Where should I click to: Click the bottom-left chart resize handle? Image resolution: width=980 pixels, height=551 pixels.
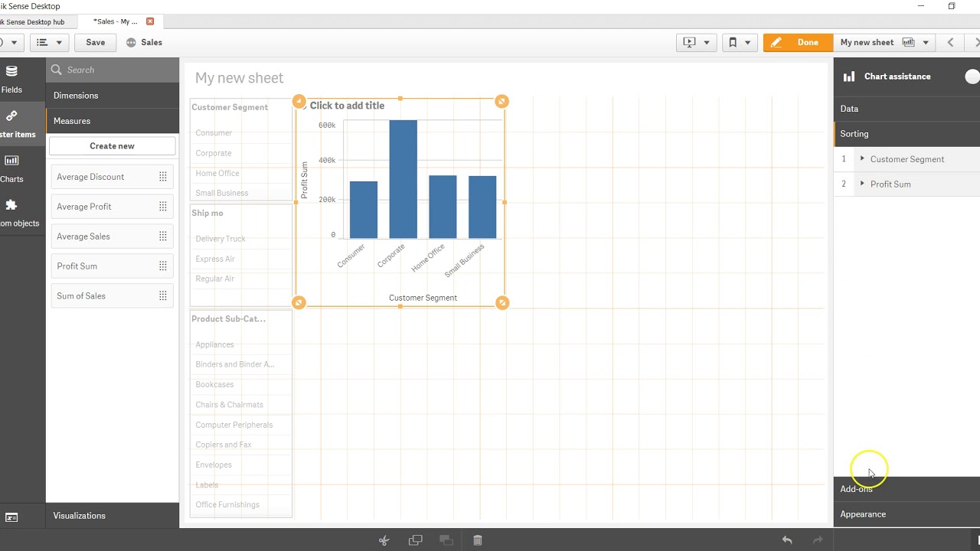pyautogui.click(x=299, y=302)
